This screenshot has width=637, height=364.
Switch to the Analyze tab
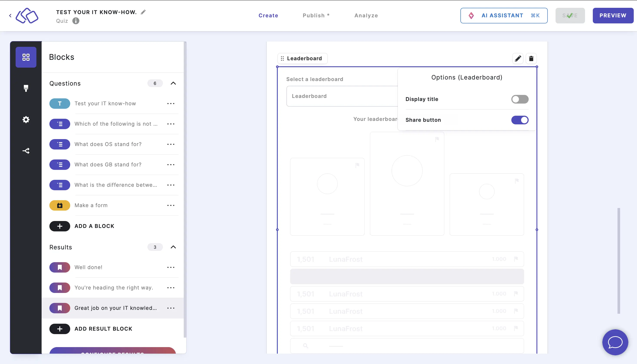(x=366, y=15)
